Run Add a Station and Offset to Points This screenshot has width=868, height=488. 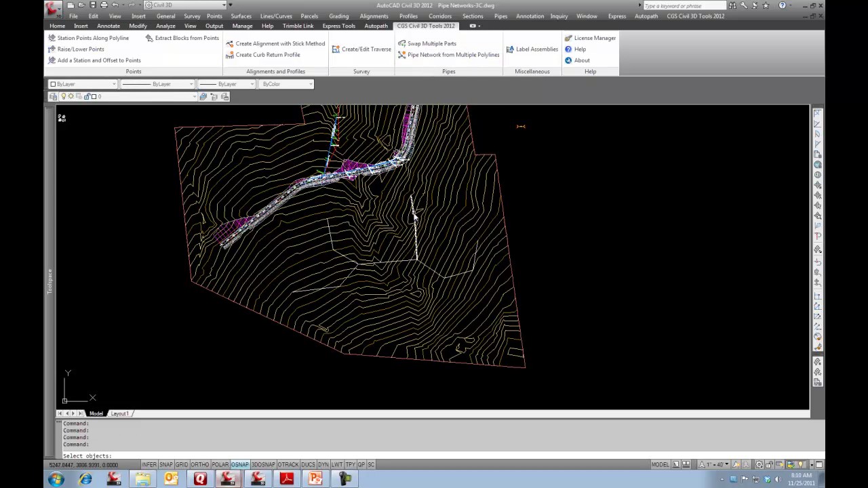94,60
